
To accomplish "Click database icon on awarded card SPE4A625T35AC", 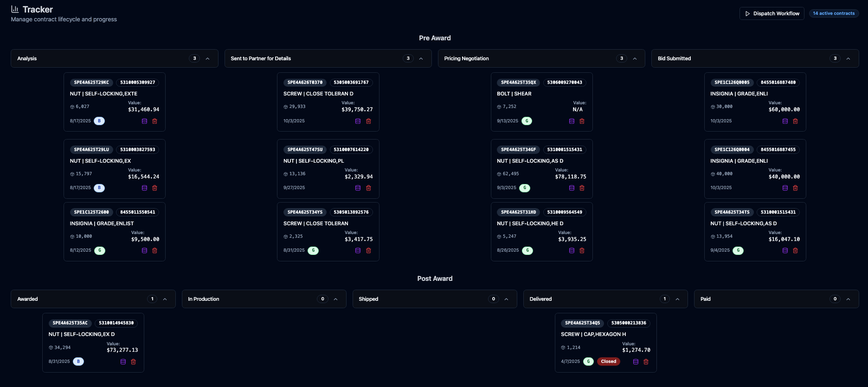I will point(123,362).
